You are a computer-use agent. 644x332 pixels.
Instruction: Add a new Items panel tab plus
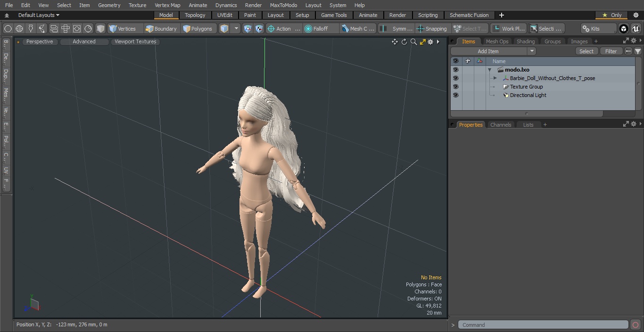596,41
